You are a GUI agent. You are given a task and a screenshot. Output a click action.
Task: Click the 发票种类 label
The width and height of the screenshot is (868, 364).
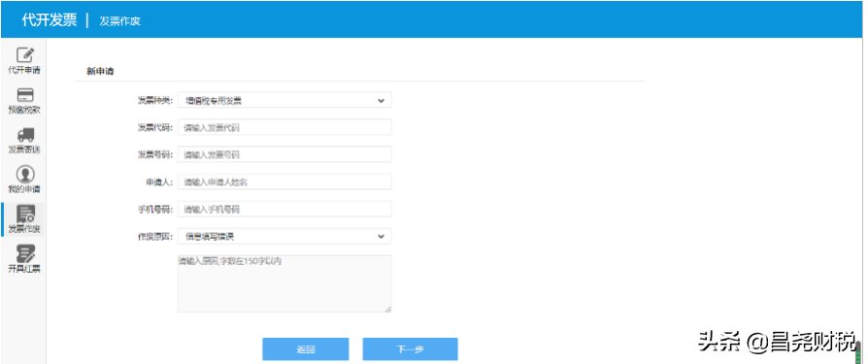pyautogui.click(x=155, y=100)
